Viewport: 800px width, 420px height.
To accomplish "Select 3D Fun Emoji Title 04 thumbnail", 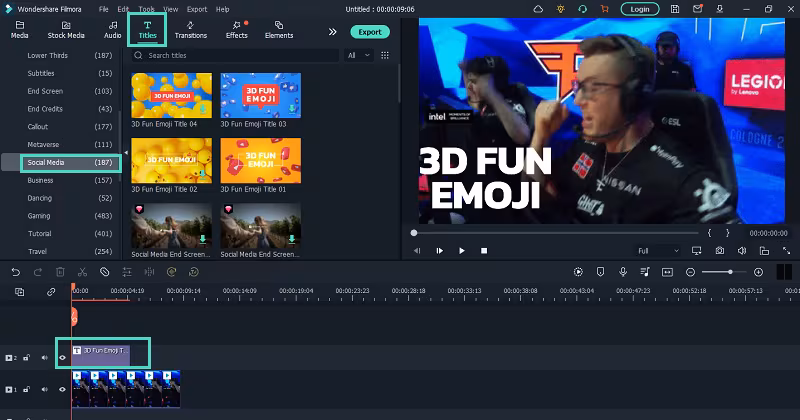I will pos(171,95).
